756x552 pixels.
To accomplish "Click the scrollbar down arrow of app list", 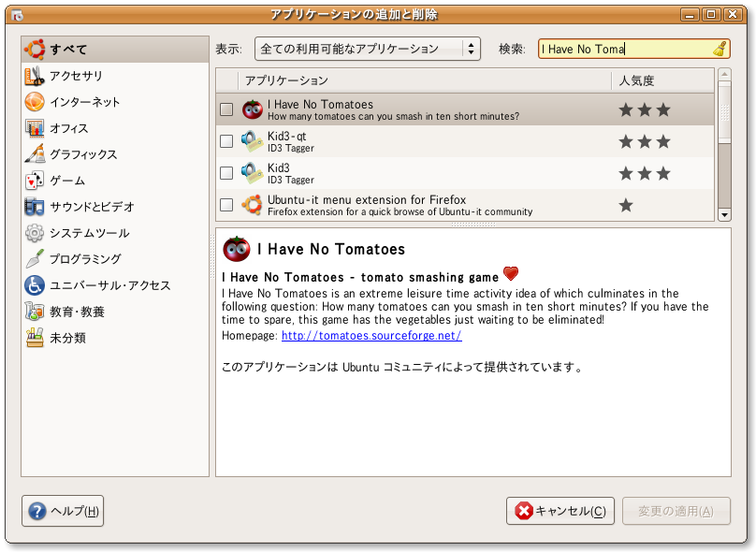I will point(724,215).
